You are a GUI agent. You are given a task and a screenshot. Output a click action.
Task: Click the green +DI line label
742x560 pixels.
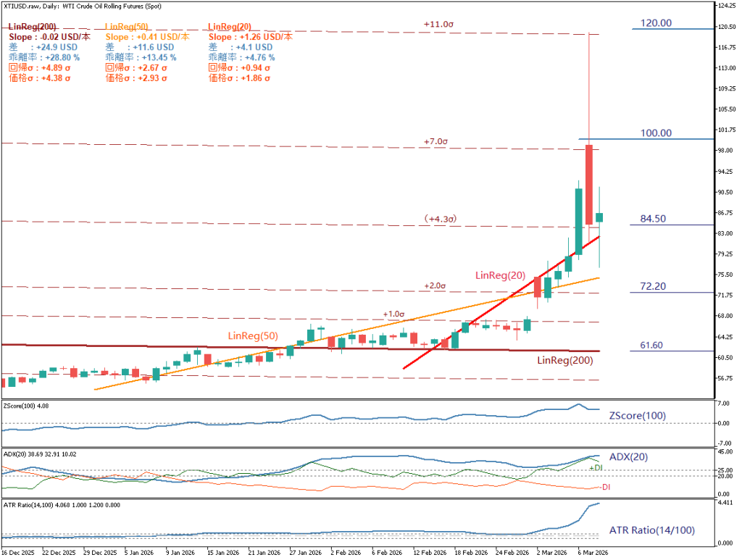596,468
